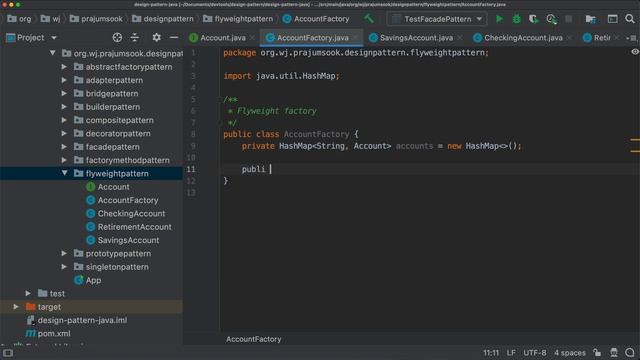640x360 pixels.
Task: Click line separator LF in status bar
Action: click(511, 353)
